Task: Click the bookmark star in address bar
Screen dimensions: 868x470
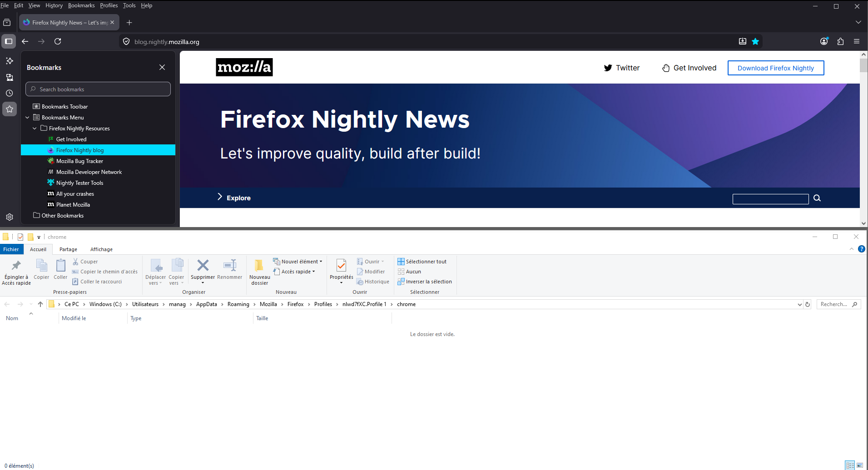Action: pyautogui.click(x=755, y=41)
